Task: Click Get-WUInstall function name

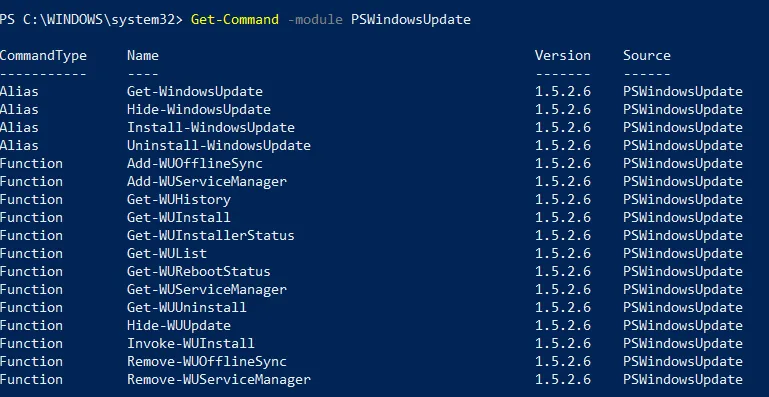Action: [179, 217]
